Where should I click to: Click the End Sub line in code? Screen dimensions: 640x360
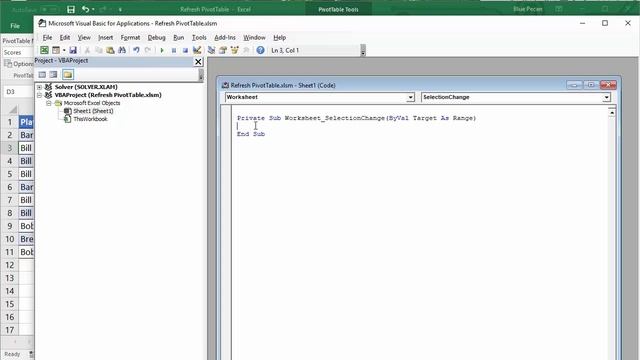pos(251,134)
